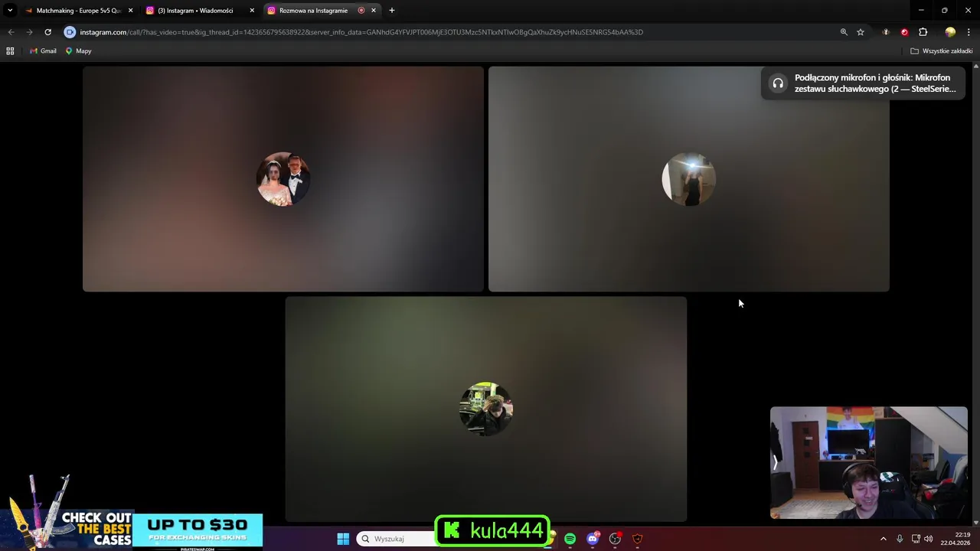The width and height of the screenshot is (980, 551).
Task: Open the Extensions puzzle-piece menu
Action: point(923,32)
